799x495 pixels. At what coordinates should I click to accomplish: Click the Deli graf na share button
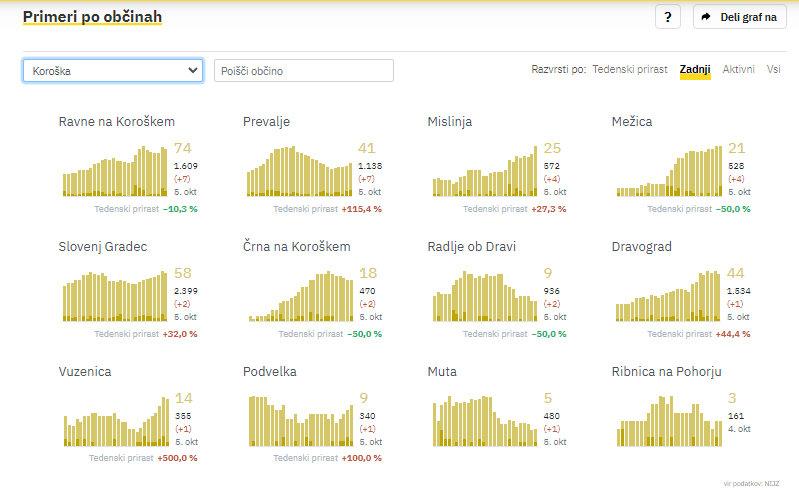pos(739,17)
